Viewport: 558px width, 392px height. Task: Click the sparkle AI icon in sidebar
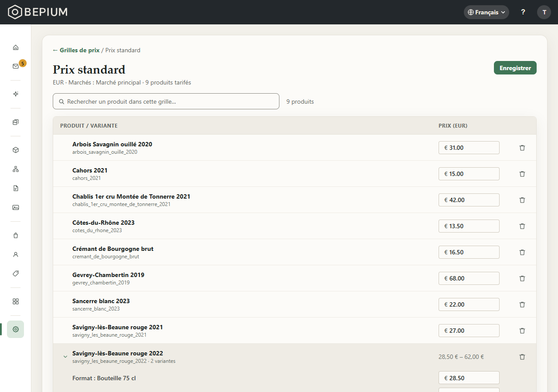coord(16,94)
